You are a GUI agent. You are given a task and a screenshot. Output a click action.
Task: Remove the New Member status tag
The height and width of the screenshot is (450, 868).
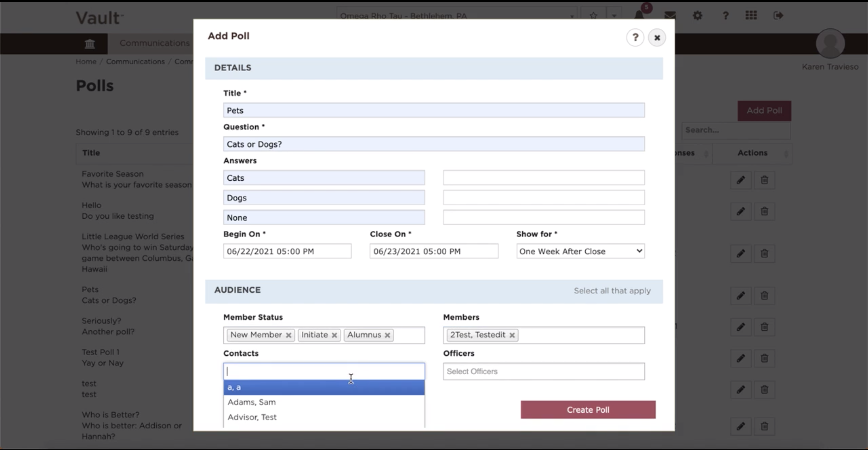[x=288, y=335]
